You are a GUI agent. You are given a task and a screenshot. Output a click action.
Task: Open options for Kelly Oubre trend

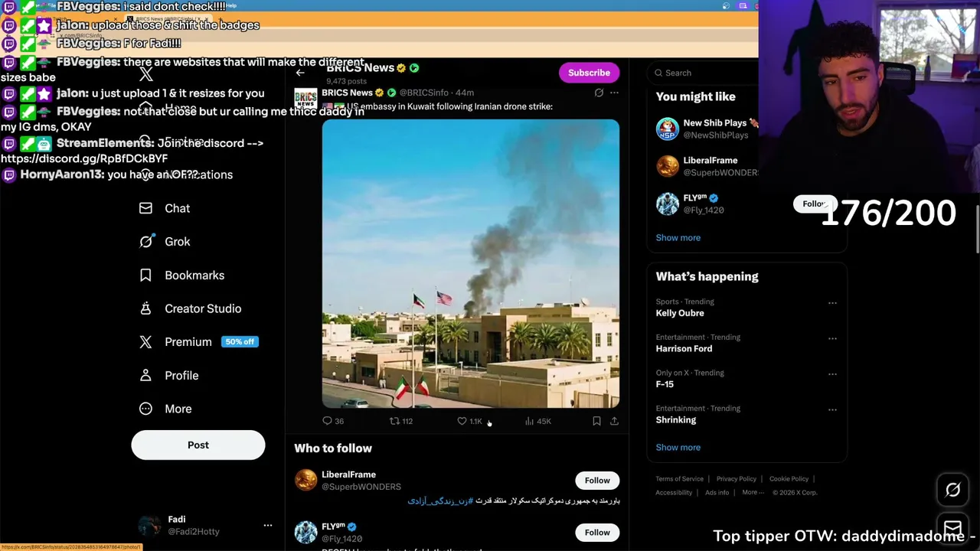(x=832, y=303)
